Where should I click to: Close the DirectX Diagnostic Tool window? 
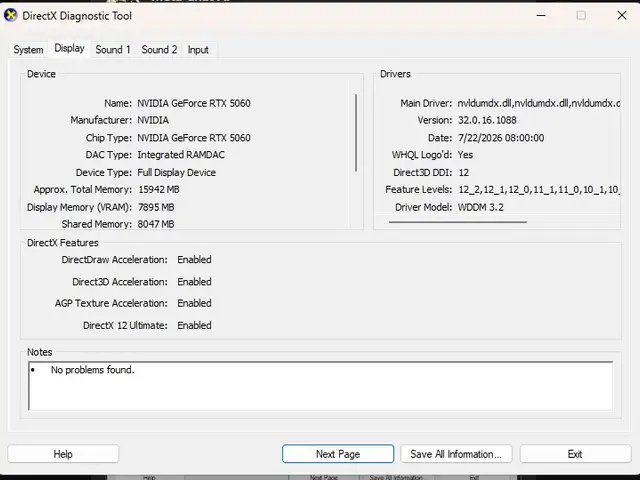(622, 16)
